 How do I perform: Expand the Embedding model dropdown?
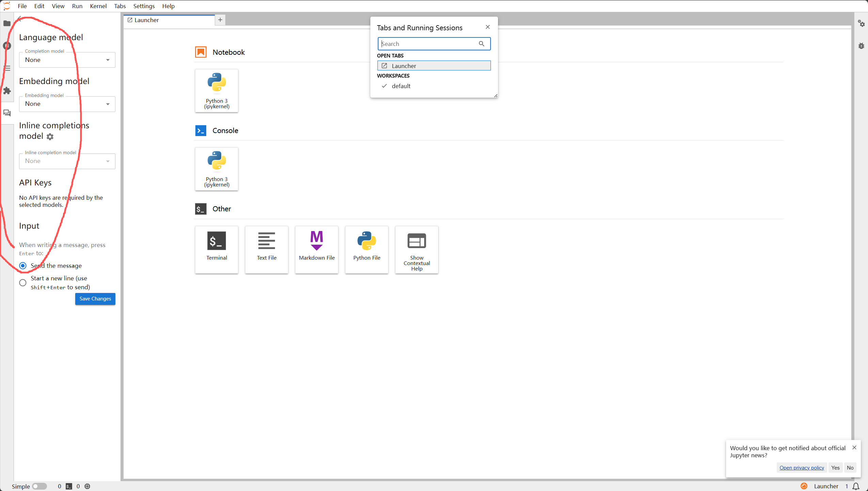pyautogui.click(x=67, y=104)
